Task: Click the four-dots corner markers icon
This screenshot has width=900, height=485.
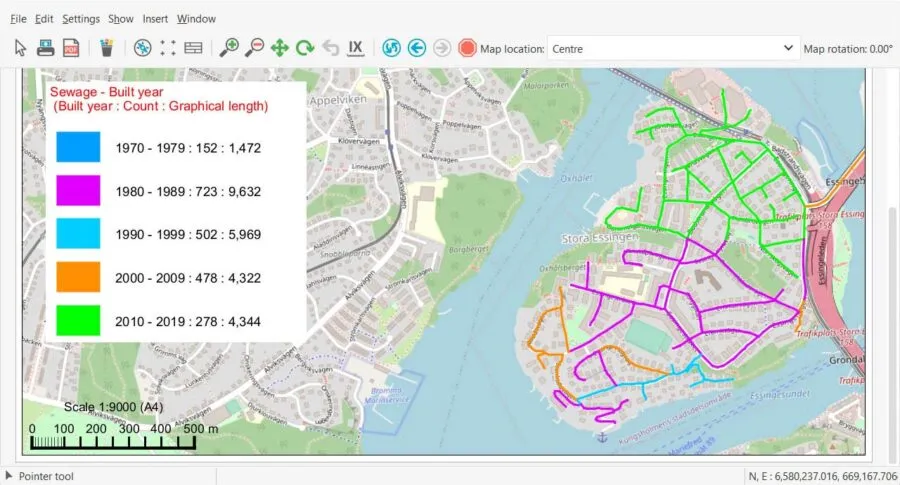Action: pyautogui.click(x=168, y=48)
